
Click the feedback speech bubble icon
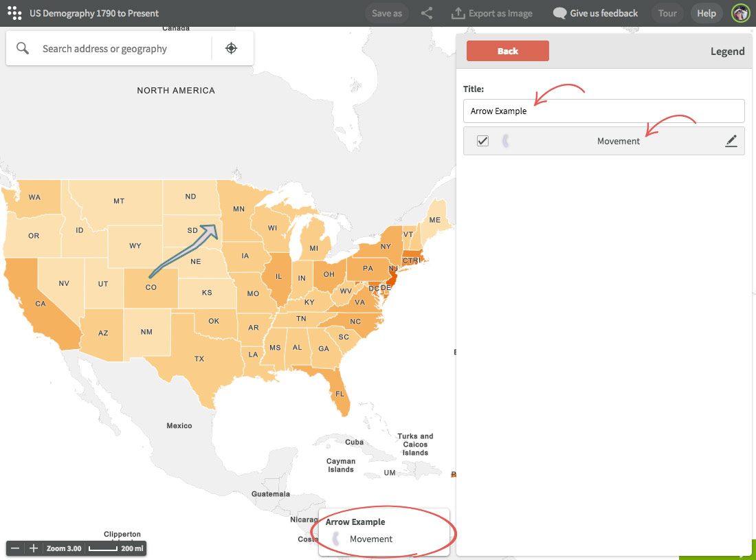point(559,13)
